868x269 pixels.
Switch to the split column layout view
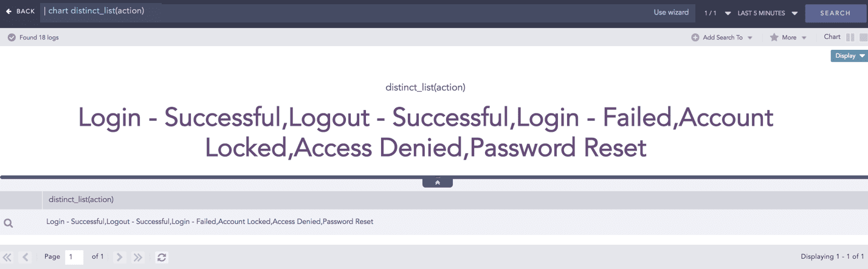[850, 38]
